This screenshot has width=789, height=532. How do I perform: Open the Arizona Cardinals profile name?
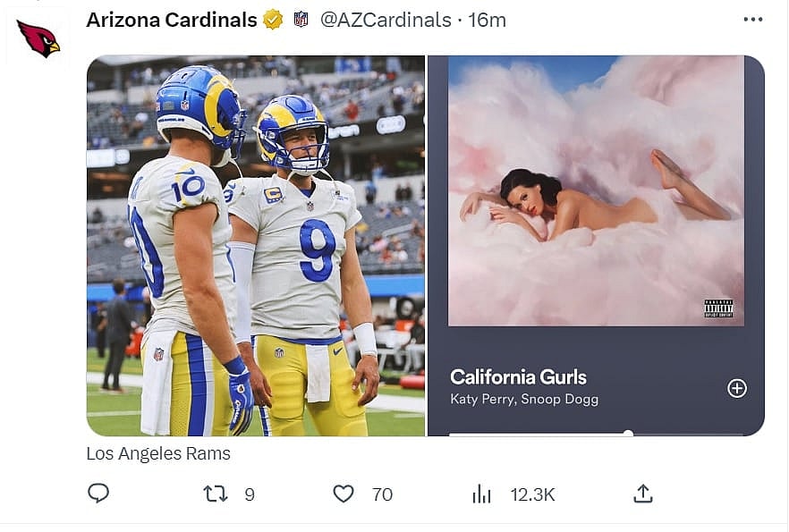click(172, 19)
